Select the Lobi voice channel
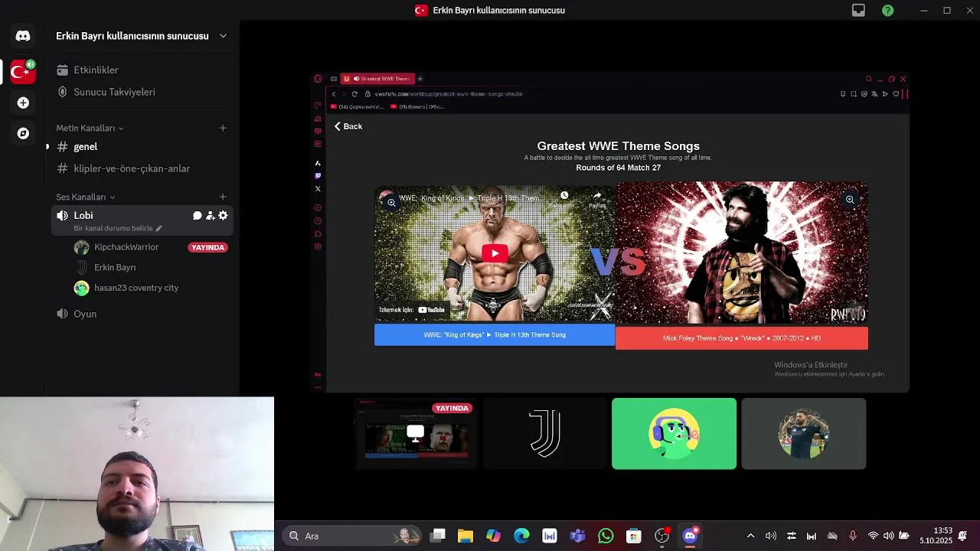This screenshot has width=980, height=551. (83, 215)
